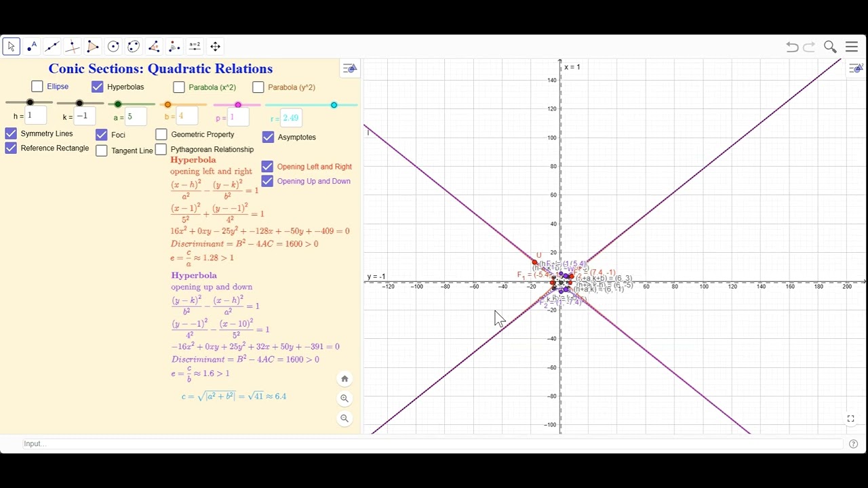868x488 pixels.
Task: Zoom in the left view
Action: [x=344, y=399]
